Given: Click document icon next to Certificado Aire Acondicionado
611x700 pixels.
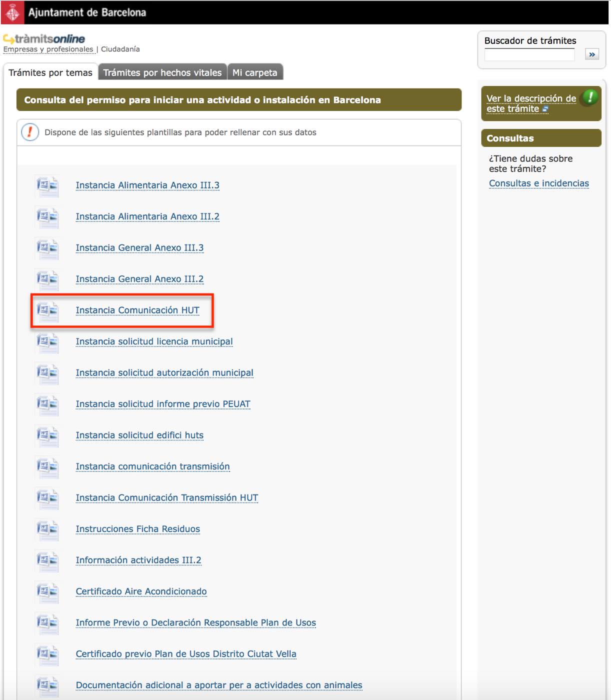Looking at the screenshot, I should 47,591.
